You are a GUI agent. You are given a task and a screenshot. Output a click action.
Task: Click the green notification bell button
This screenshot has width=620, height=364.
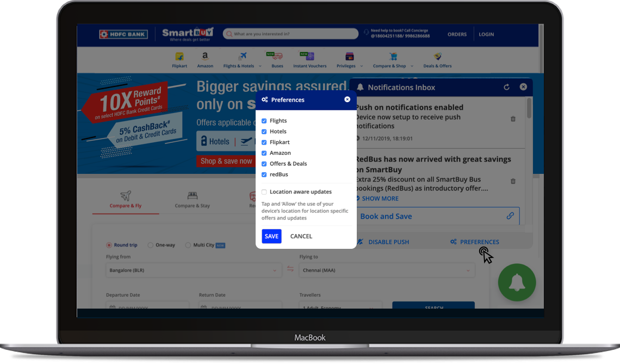coord(517,283)
